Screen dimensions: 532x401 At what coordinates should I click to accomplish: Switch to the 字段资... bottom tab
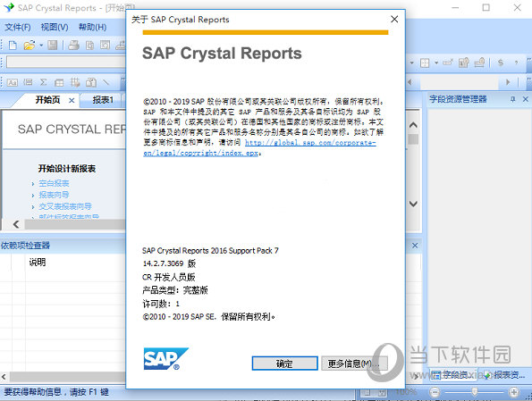pos(452,374)
